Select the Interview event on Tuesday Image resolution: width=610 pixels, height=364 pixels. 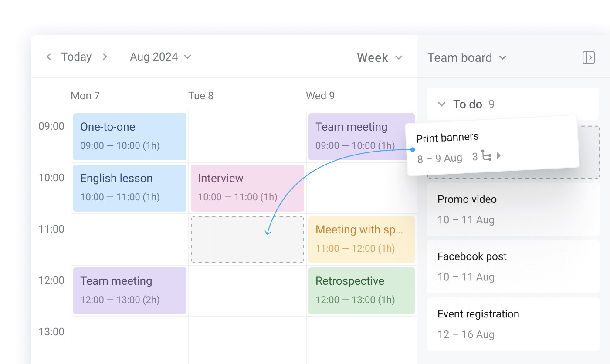[247, 187]
